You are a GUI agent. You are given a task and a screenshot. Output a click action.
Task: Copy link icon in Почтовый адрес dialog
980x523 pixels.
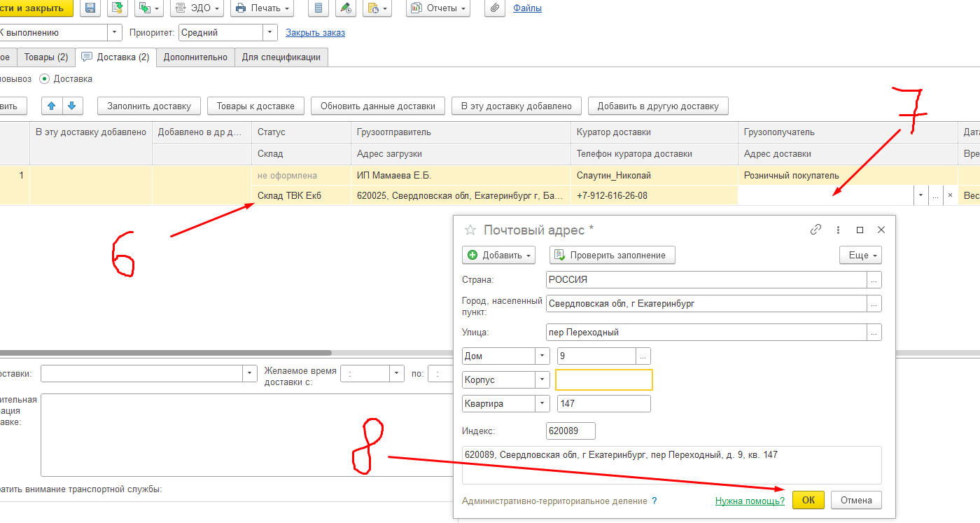coord(815,230)
